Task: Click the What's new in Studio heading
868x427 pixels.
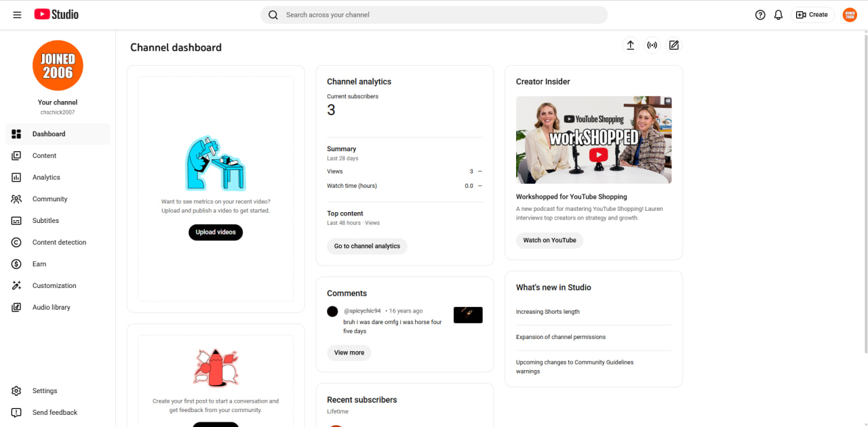Action: click(553, 288)
